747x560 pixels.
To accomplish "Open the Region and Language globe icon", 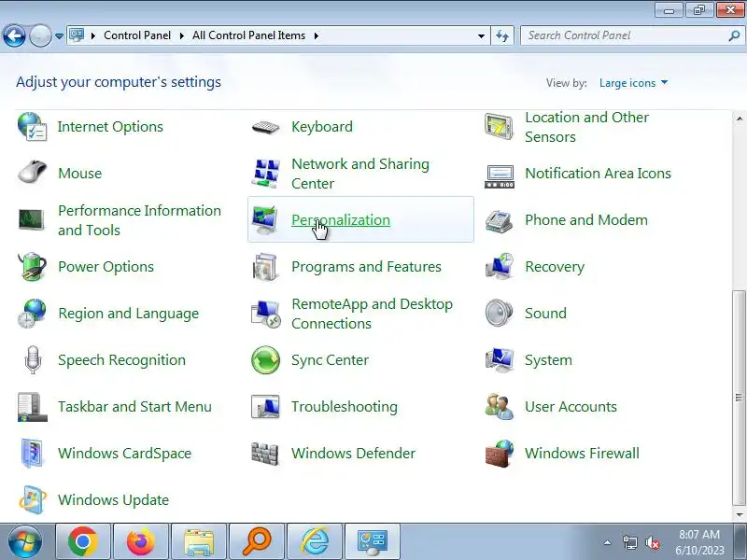I will [x=32, y=314].
